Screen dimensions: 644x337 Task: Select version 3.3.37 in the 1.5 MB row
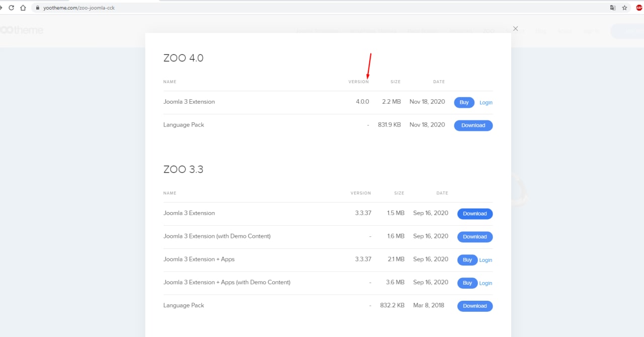click(x=363, y=213)
